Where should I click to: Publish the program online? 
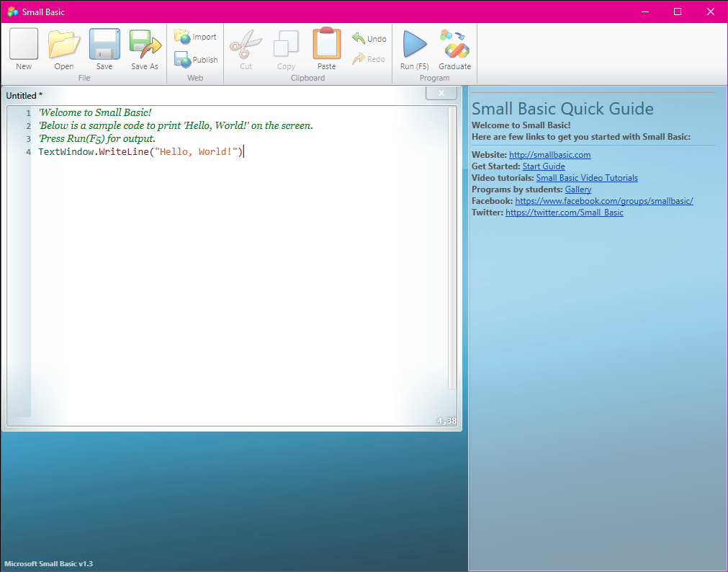[x=195, y=60]
